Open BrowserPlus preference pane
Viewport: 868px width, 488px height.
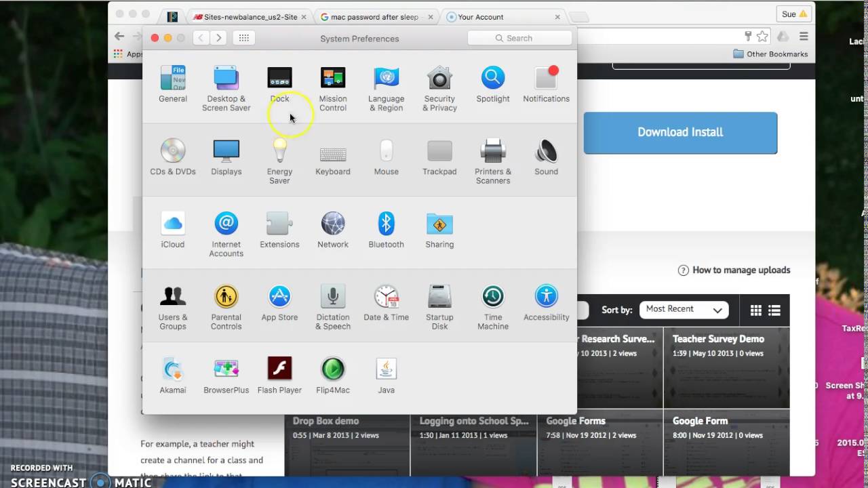[x=226, y=375]
